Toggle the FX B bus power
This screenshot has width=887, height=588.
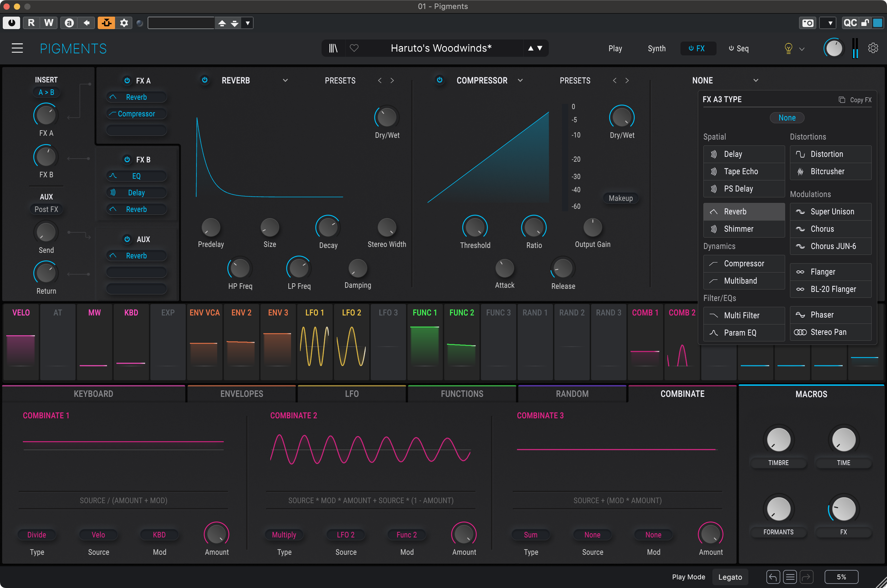[x=127, y=159]
